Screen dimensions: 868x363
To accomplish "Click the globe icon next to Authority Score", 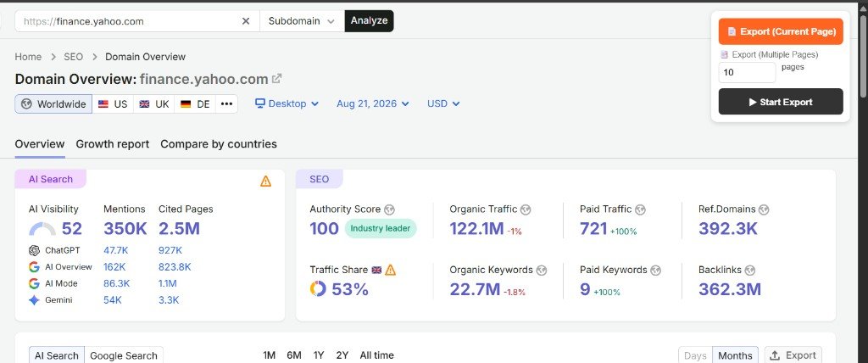I will (390, 209).
